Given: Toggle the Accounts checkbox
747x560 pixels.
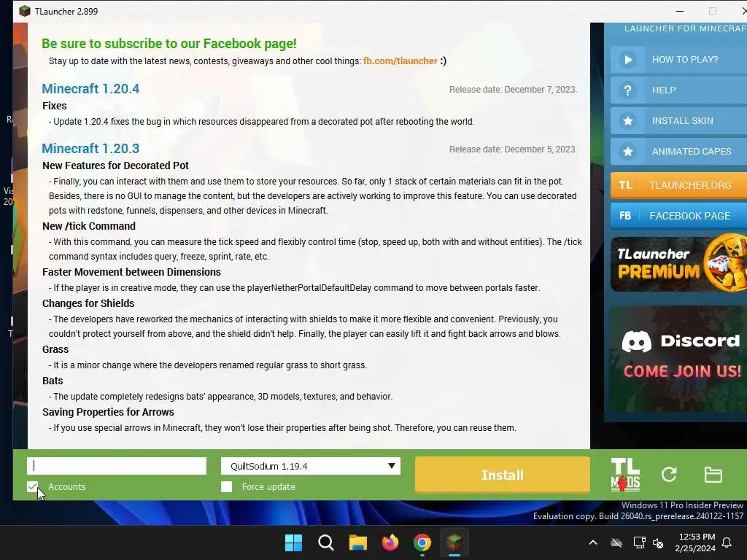Looking at the screenshot, I should click(x=32, y=486).
